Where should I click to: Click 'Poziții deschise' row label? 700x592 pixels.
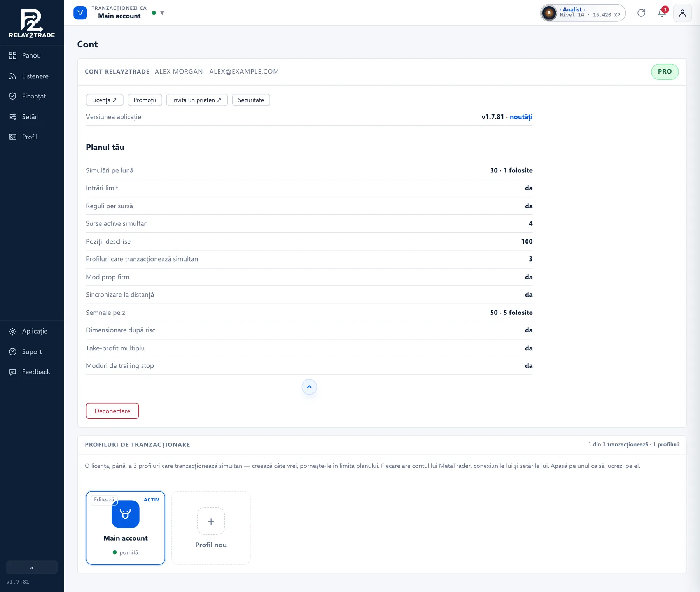[x=108, y=241]
